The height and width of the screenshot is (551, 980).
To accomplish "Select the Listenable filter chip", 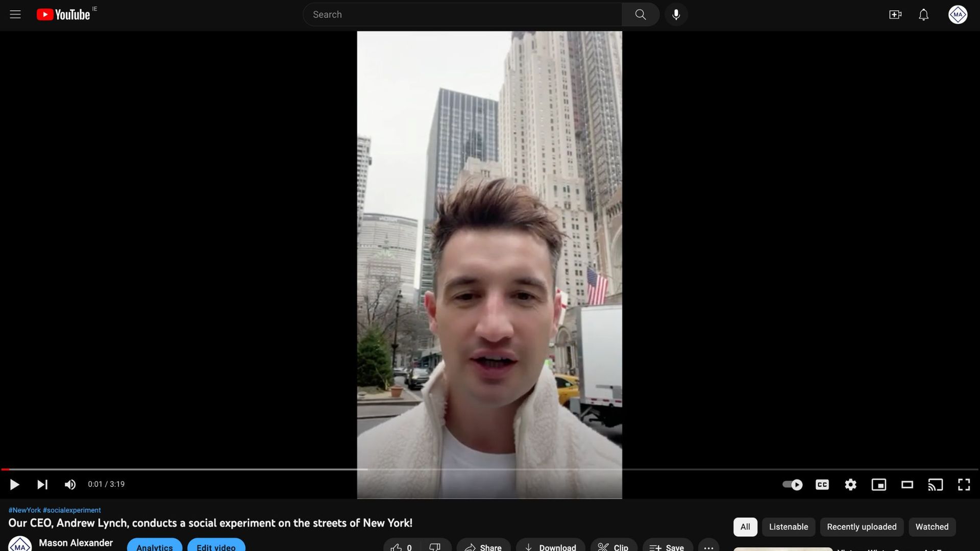I will point(788,527).
